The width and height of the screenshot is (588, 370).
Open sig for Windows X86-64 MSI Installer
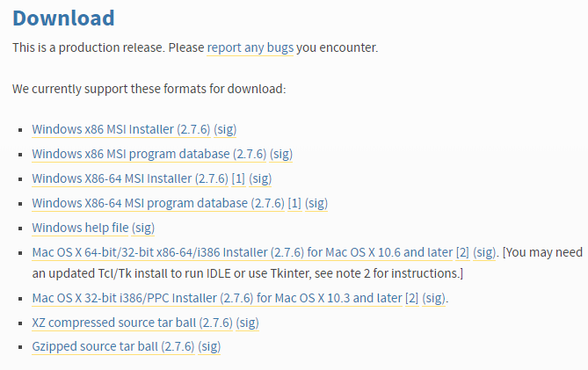point(260,178)
